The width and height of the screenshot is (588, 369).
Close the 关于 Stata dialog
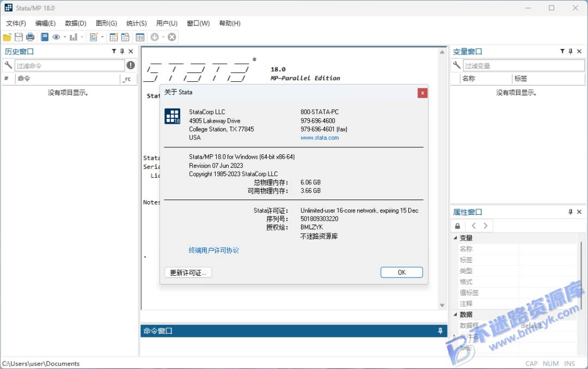click(x=422, y=93)
